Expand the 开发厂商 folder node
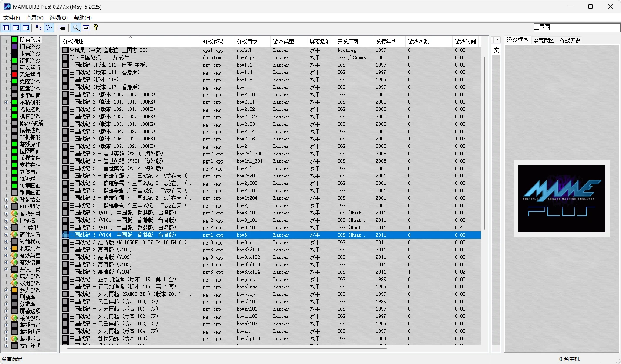Screen dimensions: 621x364 pyautogui.click(x=6, y=269)
